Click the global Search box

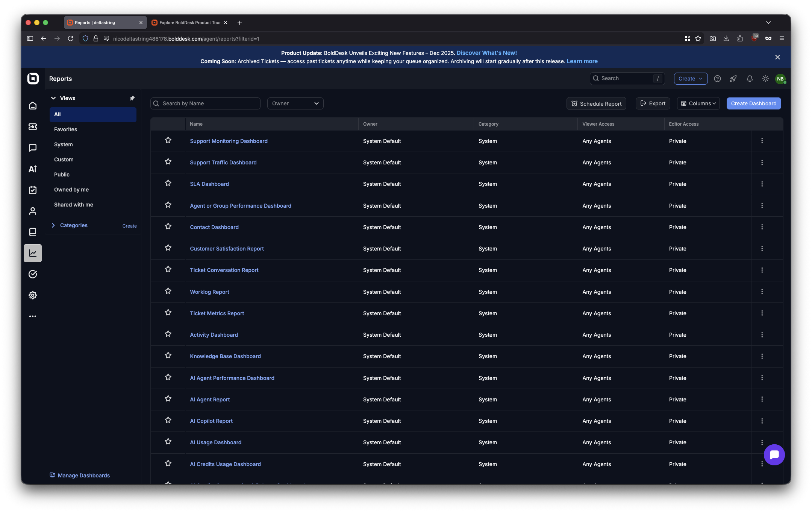pos(627,78)
